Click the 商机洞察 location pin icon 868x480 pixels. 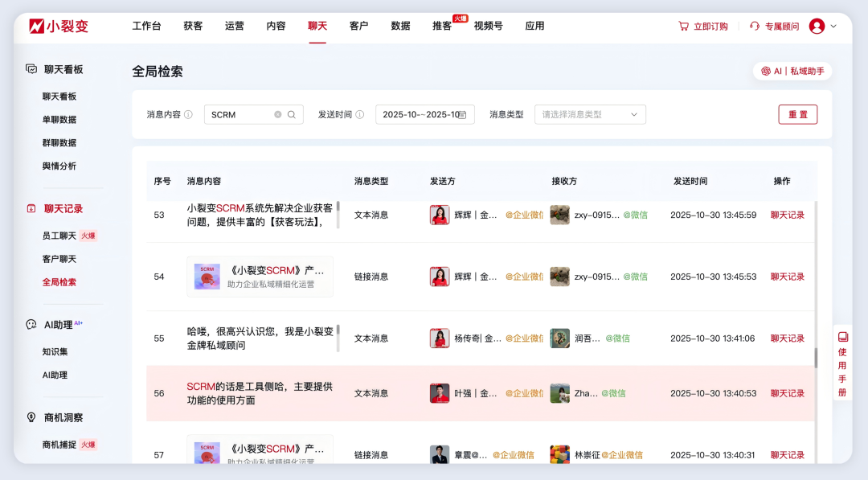[x=30, y=417]
